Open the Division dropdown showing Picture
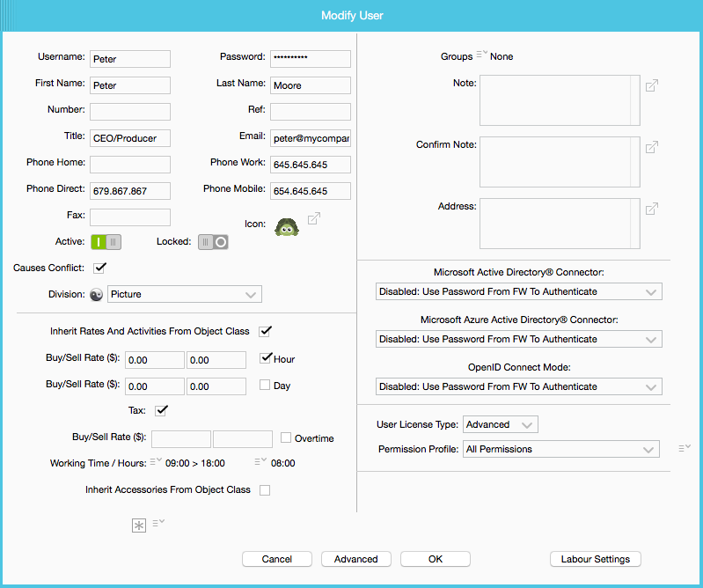This screenshot has height=588, width=703. (184, 294)
